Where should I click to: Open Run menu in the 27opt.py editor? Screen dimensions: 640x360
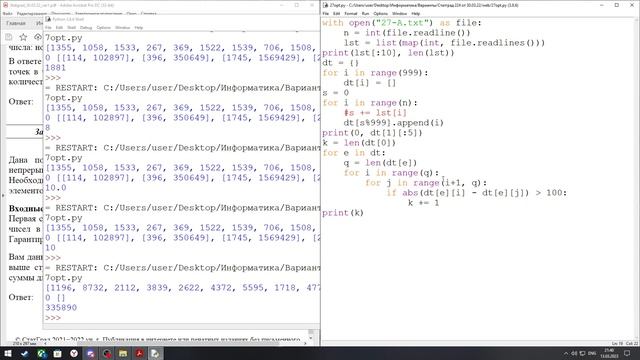(365, 13)
